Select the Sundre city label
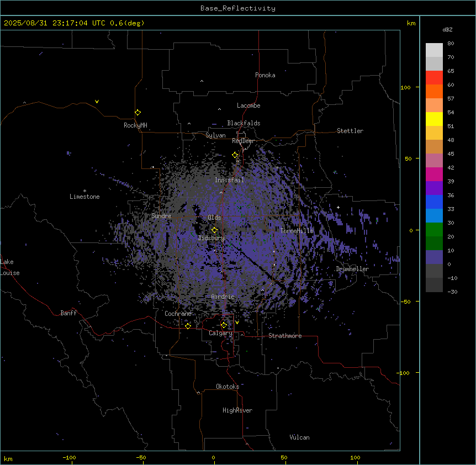Image resolution: width=476 pixels, height=465 pixels. tap(161, 216)
